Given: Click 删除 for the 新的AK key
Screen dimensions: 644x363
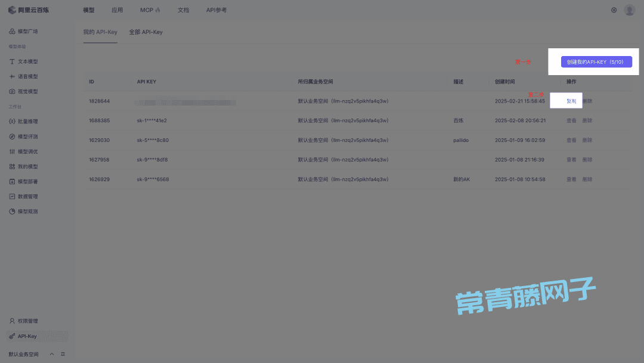Looking at the screenshot, I should click(x=586, y=179).
